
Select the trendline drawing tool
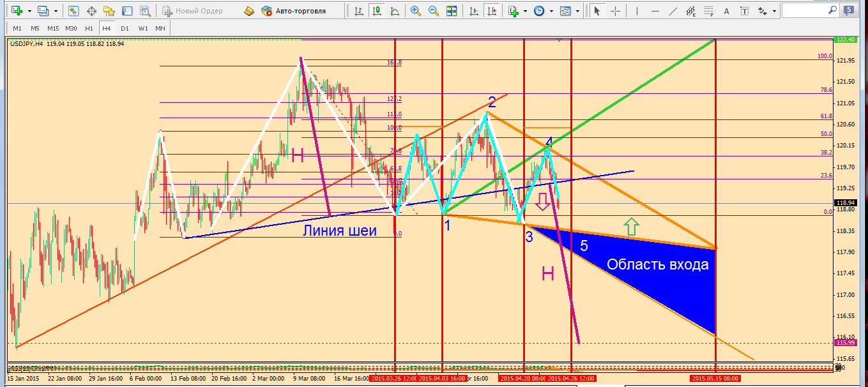(x=671, y=11)
